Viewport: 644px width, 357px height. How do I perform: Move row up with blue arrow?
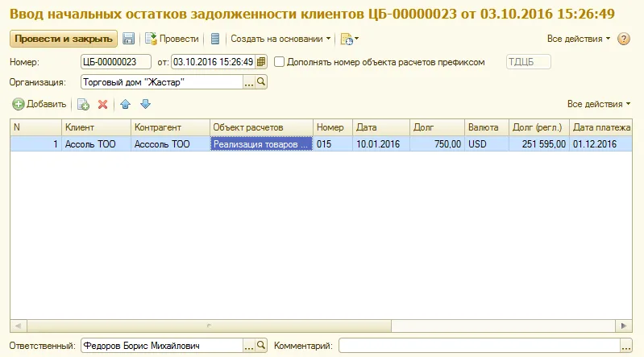pos(125,104)
